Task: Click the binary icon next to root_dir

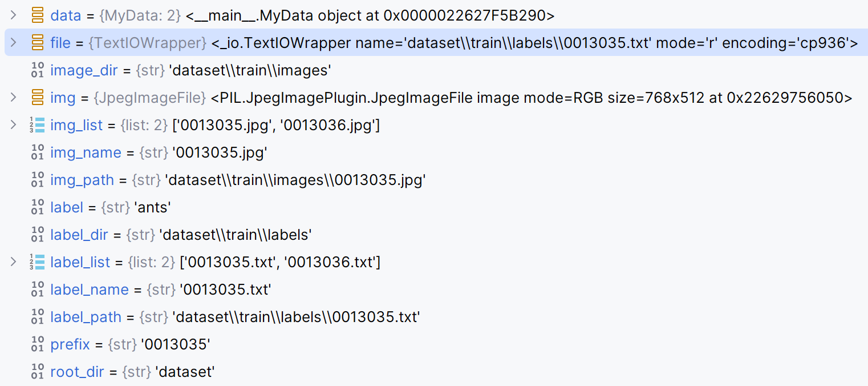Action: 37,372
